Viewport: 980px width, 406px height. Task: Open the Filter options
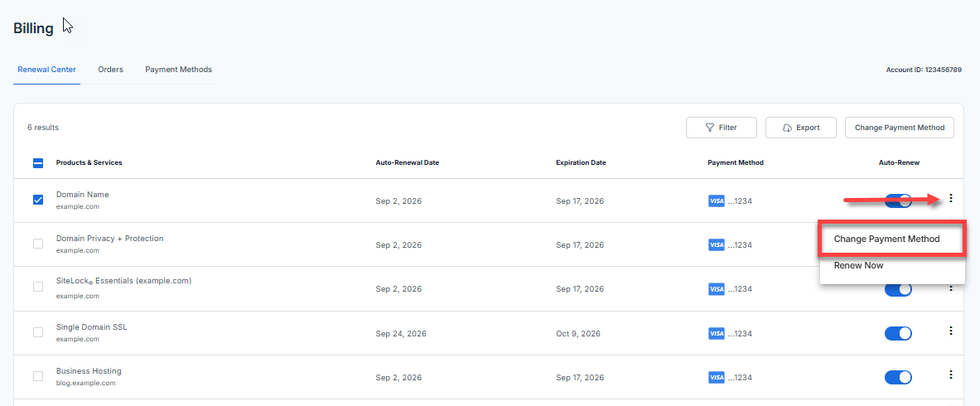(721, 128)
